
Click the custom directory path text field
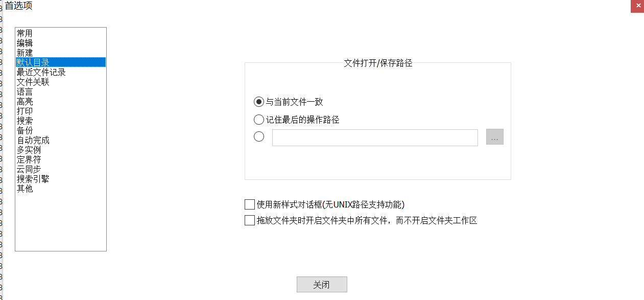(375, 137)
